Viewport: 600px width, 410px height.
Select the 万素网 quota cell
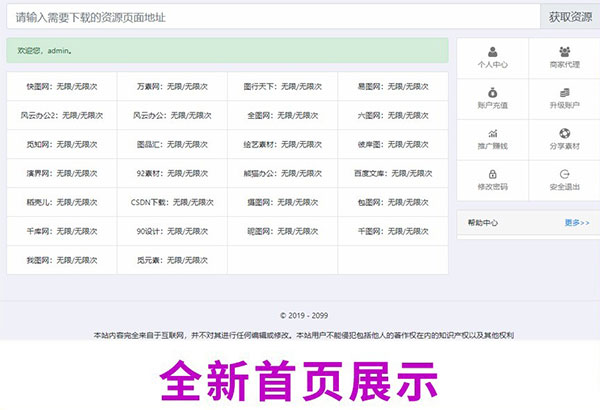click(172, 87)
